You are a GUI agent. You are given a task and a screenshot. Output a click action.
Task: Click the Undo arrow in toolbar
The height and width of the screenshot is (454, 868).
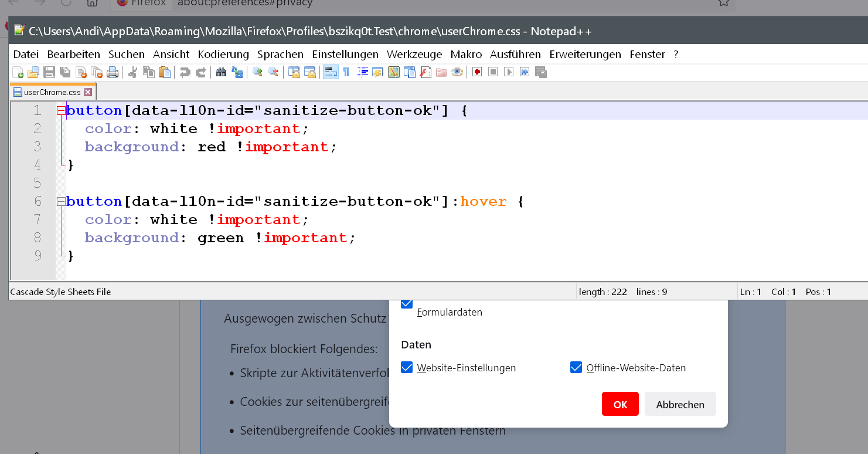pyautogui.click(x=185, y=72)
